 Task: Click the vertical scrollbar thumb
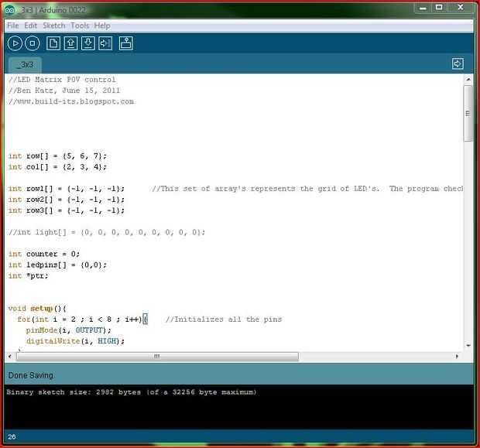[x=468, y=114]
